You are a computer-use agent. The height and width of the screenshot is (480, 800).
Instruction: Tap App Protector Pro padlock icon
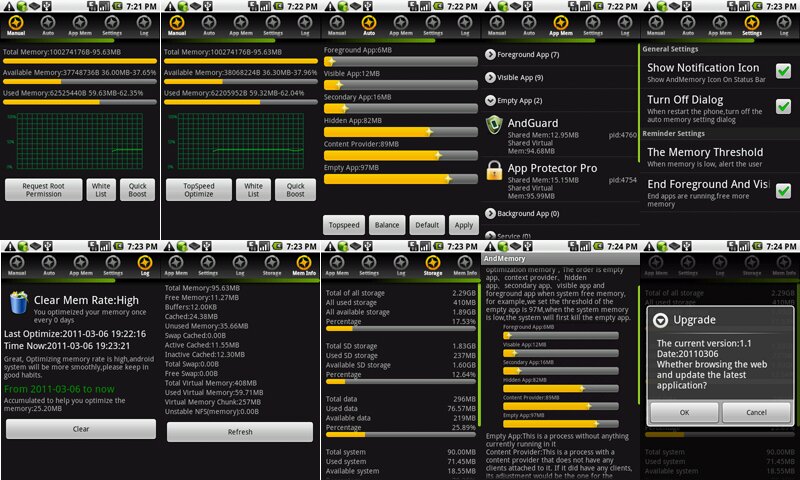[494, 170]
